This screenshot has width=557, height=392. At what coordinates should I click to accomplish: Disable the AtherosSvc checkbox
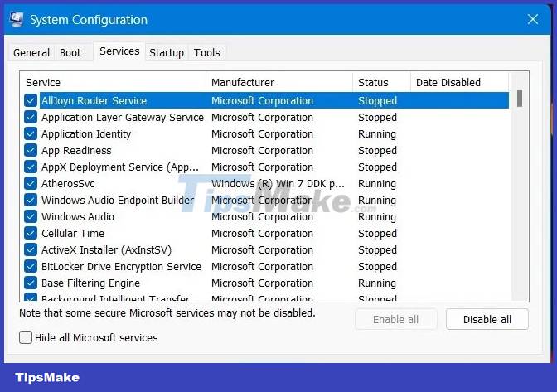point(31,184)
